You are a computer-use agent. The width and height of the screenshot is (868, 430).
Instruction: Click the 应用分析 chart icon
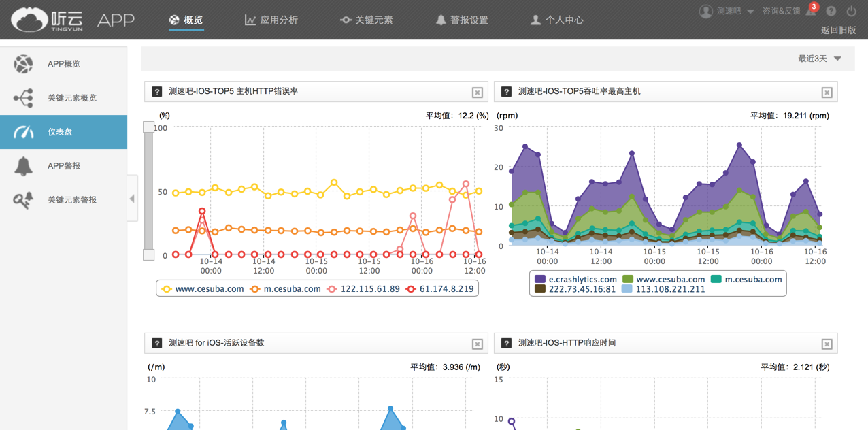[x=250, y=20]
